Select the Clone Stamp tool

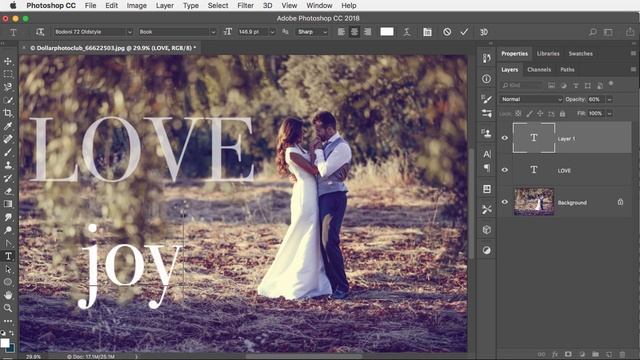(8, 165)
